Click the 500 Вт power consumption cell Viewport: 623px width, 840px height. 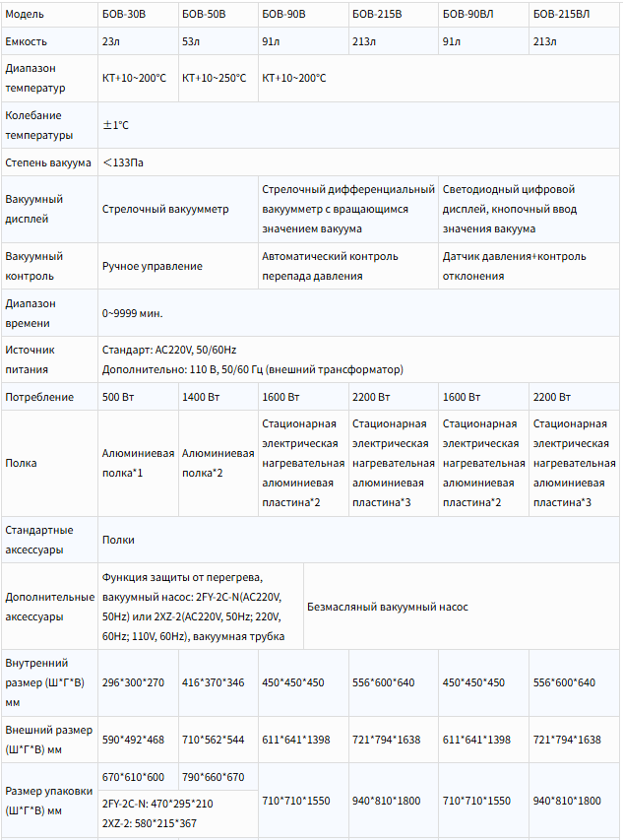pos(117,397)
